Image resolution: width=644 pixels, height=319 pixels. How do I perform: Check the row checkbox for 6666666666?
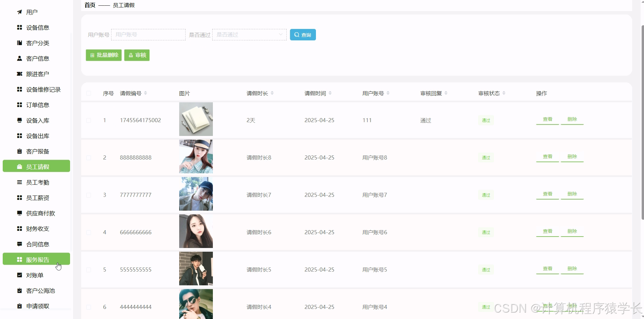click(89, 233)
